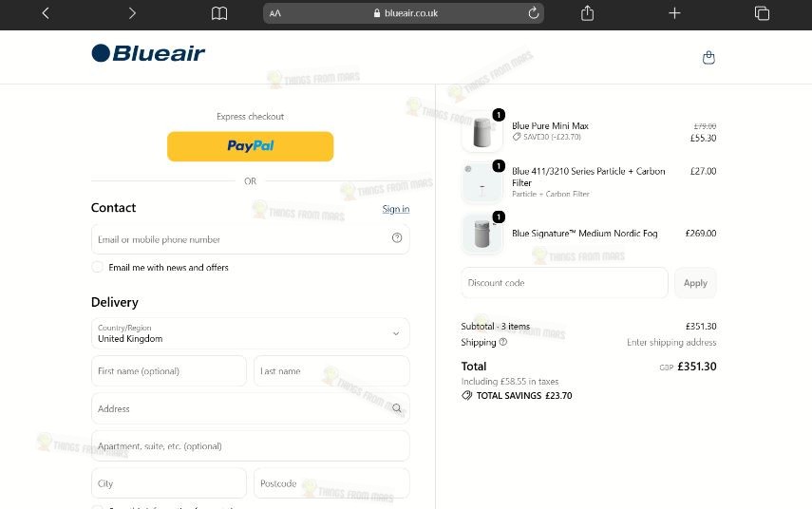
Task: Apply the discount code
Action: click(x=695, y=283)
